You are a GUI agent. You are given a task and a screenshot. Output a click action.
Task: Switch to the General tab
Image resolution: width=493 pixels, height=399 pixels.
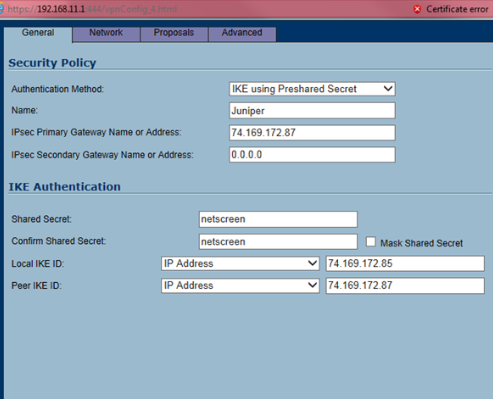pyautogui.click(x=38, y=34)
